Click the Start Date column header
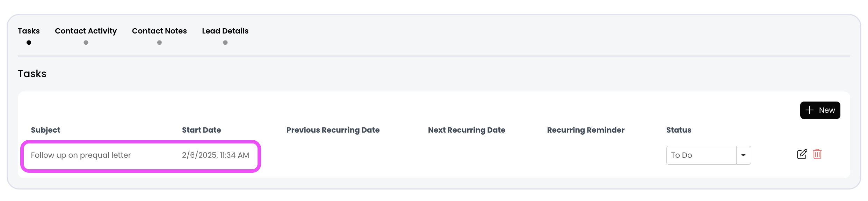868x201 pixels. click(201, 130)
